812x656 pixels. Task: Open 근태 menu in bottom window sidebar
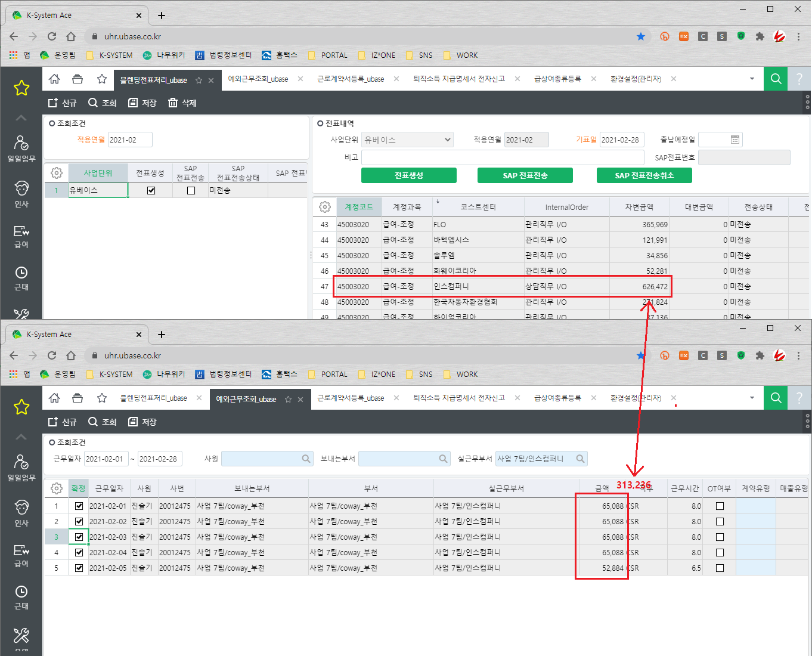point(21,598)
